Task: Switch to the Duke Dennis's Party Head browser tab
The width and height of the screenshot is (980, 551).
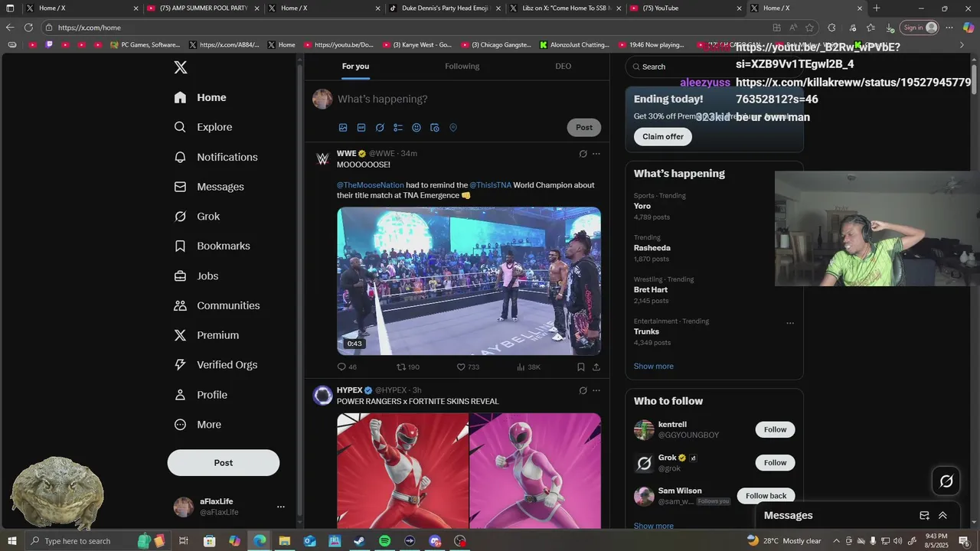Action: click(x=443, y=8)
